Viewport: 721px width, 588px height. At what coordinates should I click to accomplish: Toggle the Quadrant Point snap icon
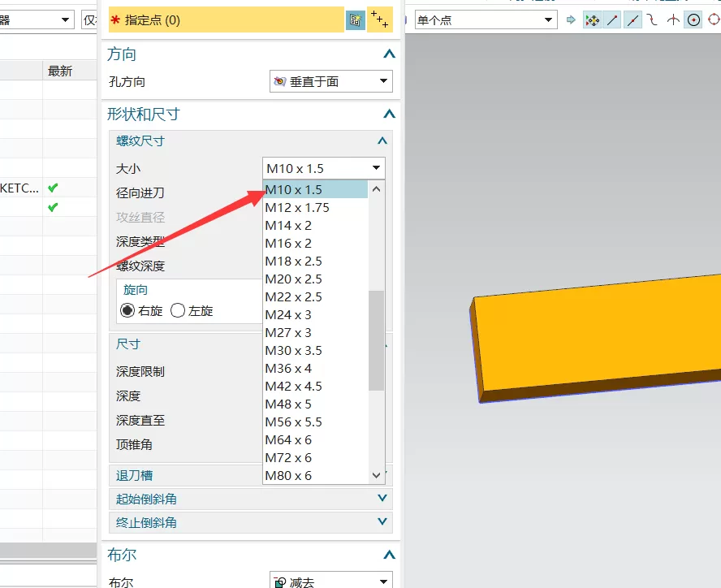(x=714, y=19)
